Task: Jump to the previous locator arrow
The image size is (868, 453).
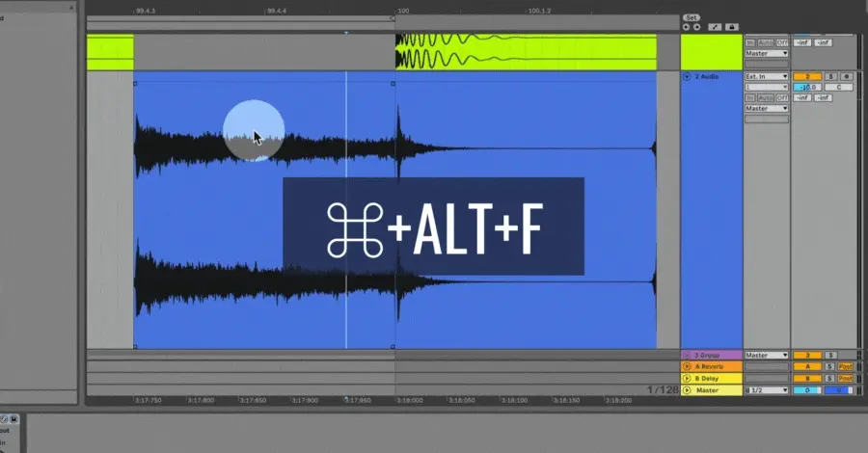Action: 687,27
